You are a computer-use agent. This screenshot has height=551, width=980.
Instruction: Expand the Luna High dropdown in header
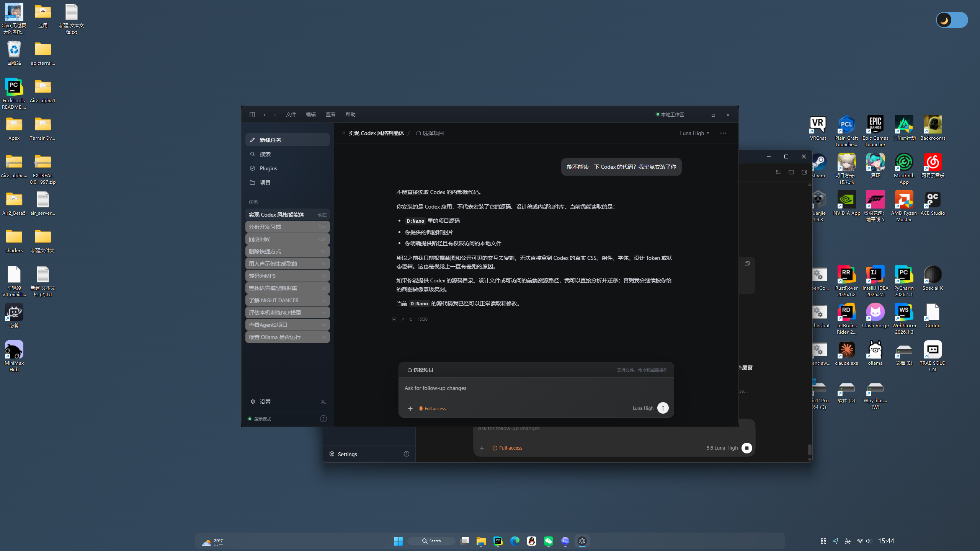[694, 133]
